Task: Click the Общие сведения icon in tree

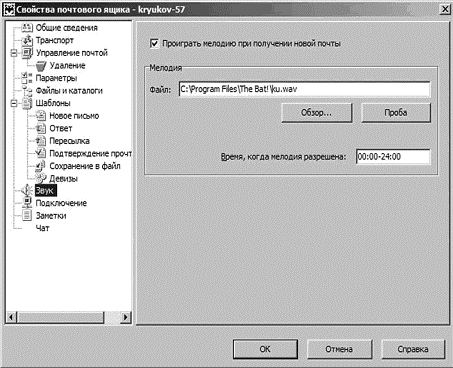Action: 27,28
